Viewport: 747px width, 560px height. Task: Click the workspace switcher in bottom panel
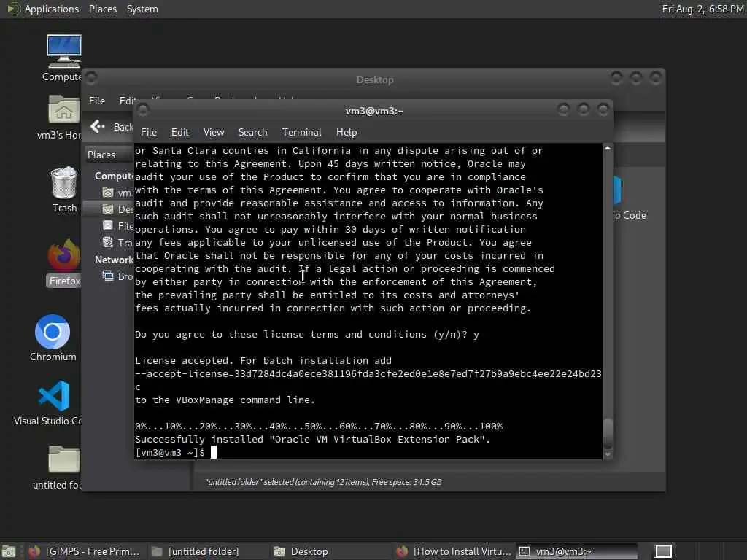coord(662,551)
